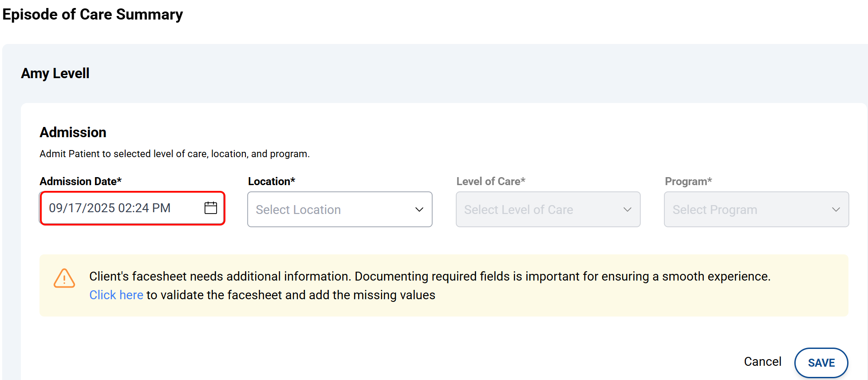Image resolution: width=868 pixels, height=380 pixels.
Task: Click the Location* field label
Action: click(x=271, y=182)
